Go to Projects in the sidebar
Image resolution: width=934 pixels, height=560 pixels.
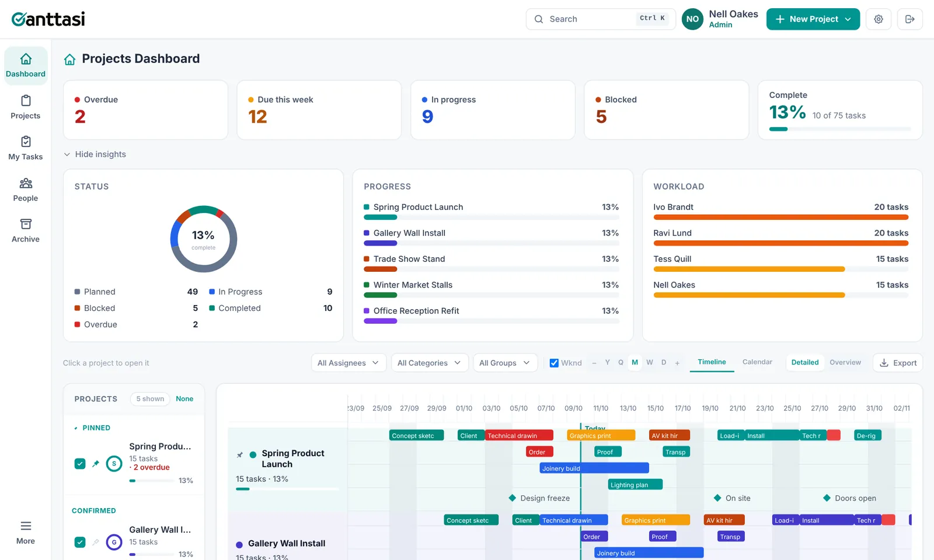26,107
